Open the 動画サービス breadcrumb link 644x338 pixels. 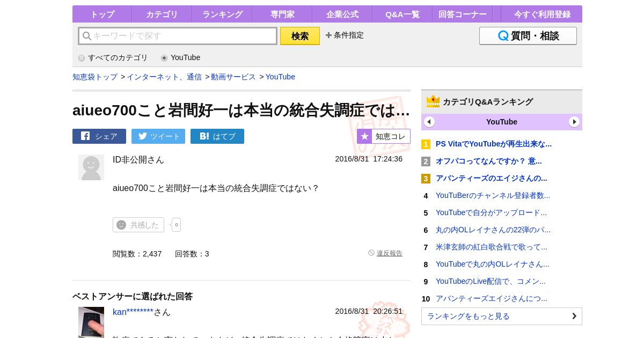(x=233, y=77)
